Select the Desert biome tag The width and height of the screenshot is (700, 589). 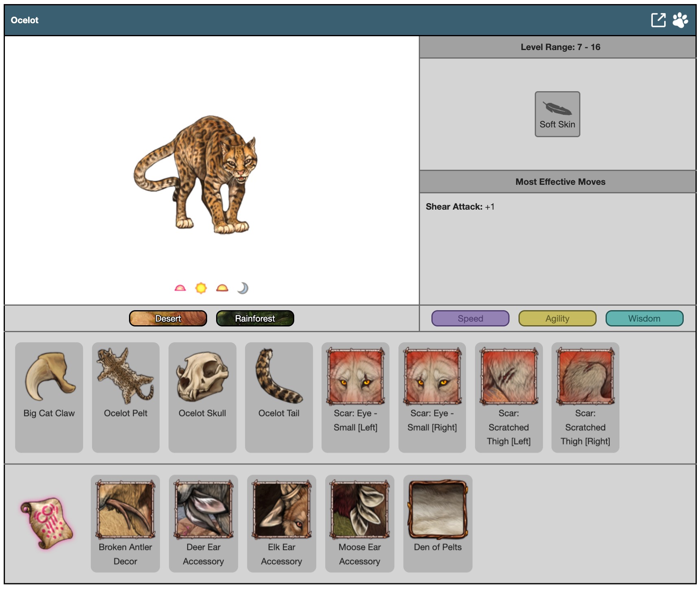tap(168, 318)
